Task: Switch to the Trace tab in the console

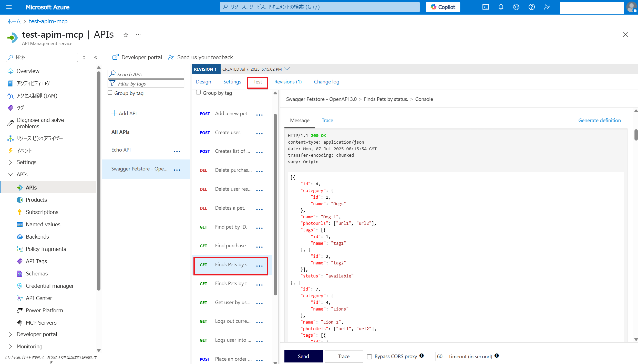Action: coord(327,120)
